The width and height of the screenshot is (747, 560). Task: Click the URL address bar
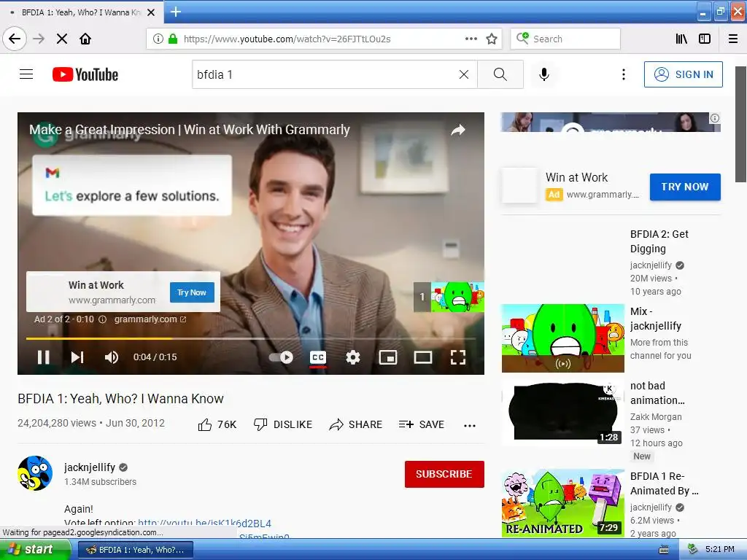pyautogui.click(x=323, y=39)
